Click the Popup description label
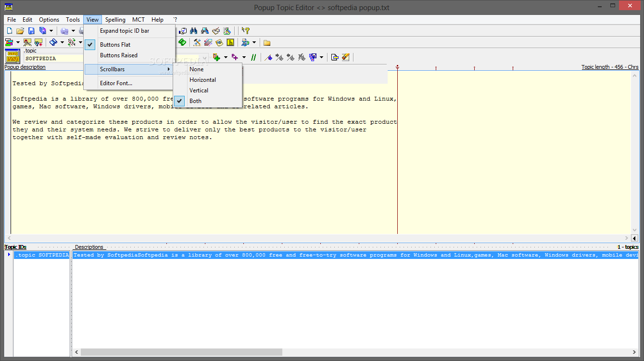644x361 pixels. coord(25,67)
